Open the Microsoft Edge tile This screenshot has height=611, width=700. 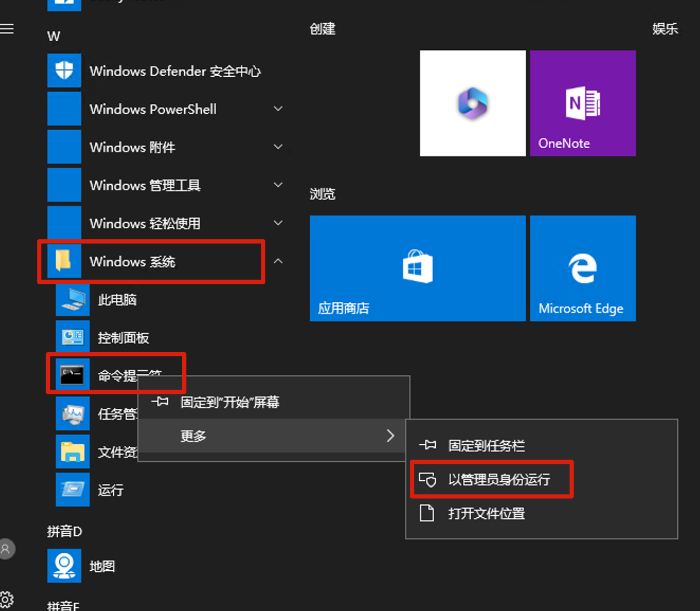pos(582,268)
